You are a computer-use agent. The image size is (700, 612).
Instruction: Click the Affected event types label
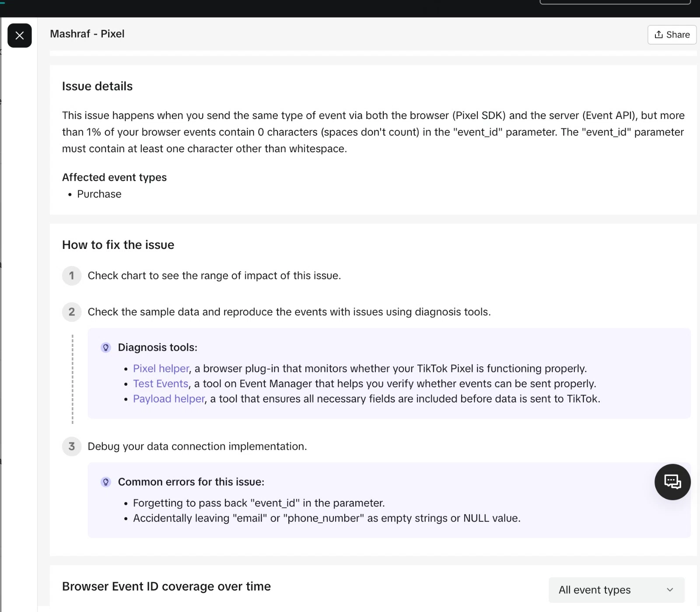pos(114,177)
